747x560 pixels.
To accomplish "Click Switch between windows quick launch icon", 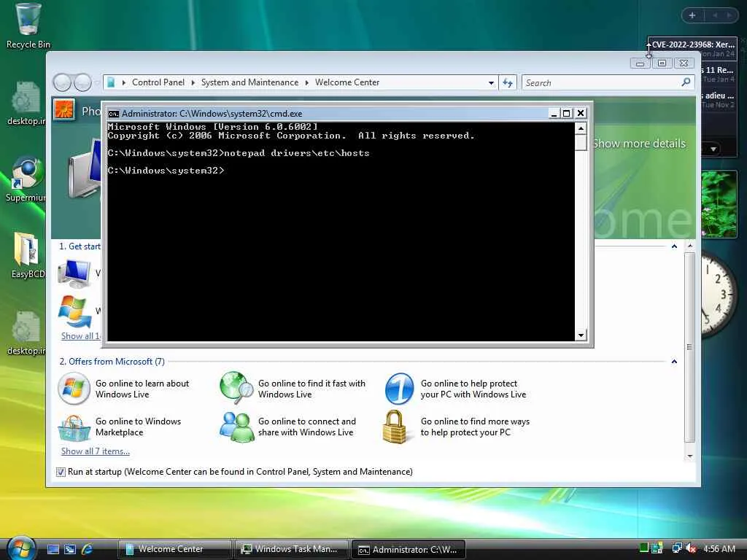I will [69, 549].
